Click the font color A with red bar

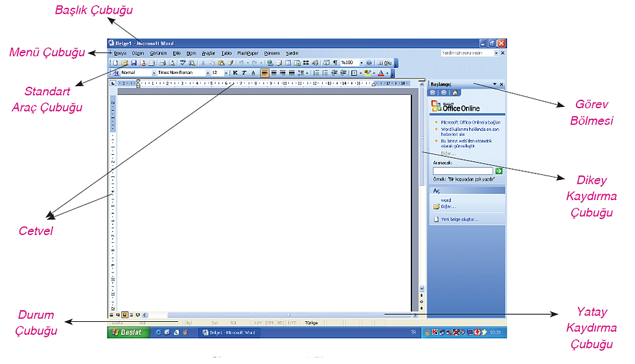381,73
